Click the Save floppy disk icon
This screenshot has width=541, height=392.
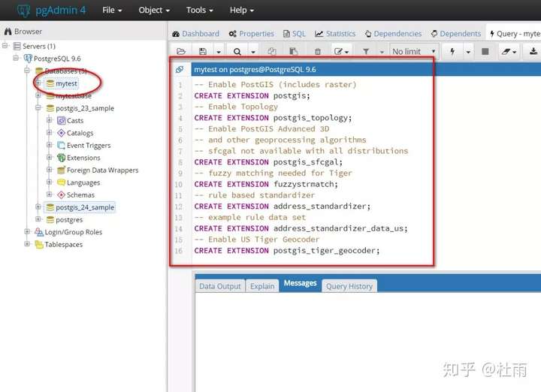203,51
